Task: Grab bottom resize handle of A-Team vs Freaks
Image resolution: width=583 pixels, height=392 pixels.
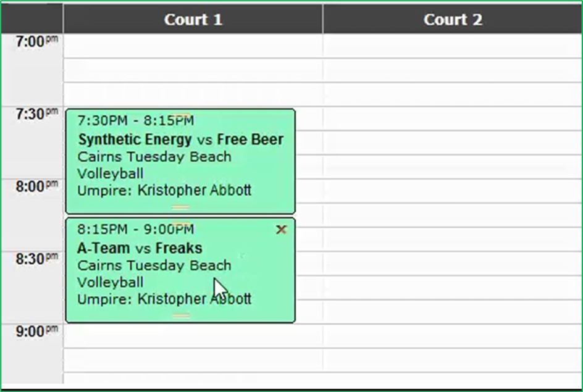Action: tap(181, 315)
